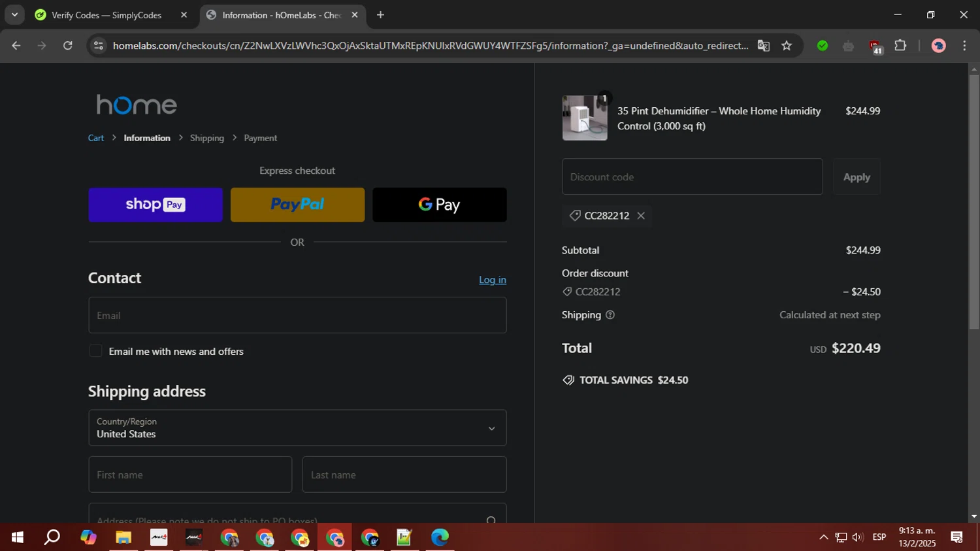Screen dimensions: 980x551
Task: Focus the Last name field
Action: point(404,475)
